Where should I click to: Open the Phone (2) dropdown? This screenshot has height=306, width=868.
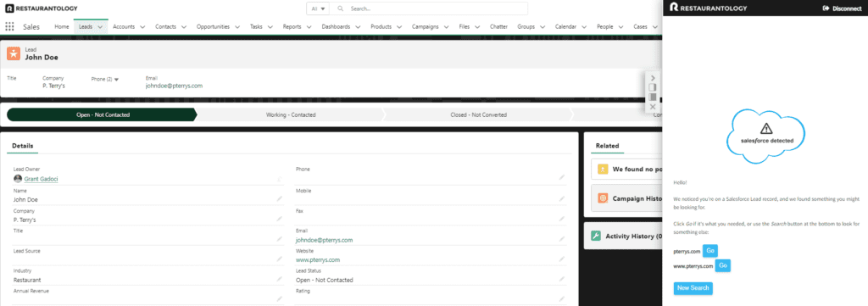click(105, 79)
